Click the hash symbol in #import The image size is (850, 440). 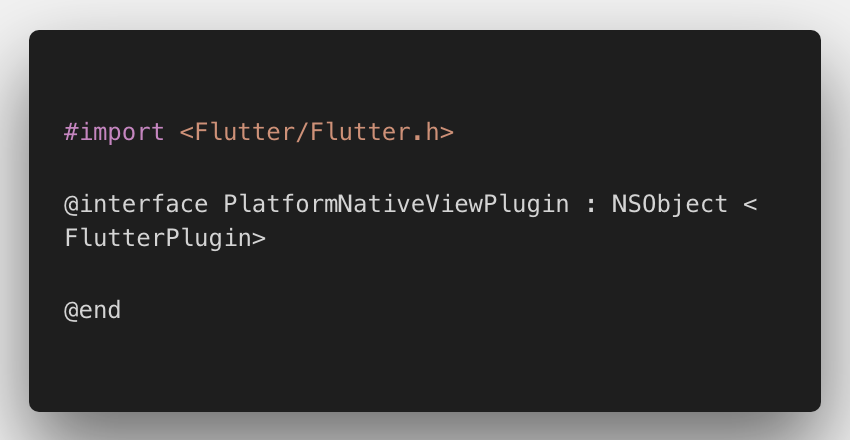(71, 132)
